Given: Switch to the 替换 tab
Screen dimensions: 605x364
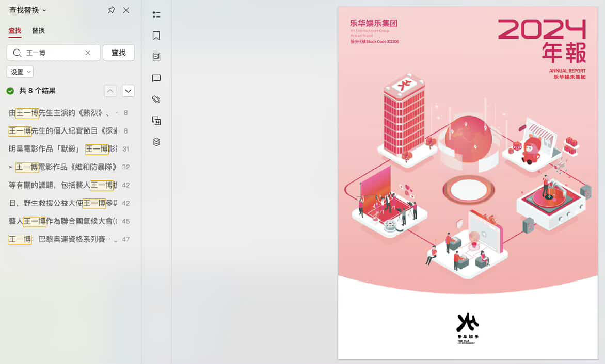Looking at the screenshot, I should 38,30.
